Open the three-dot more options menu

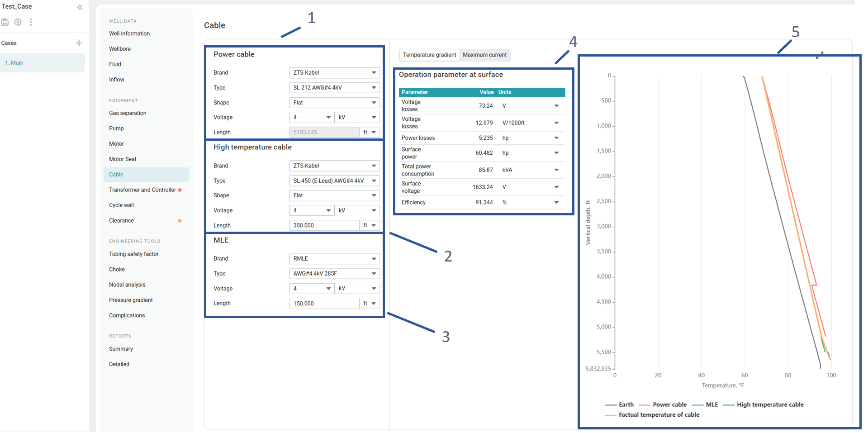[x=31, y=22]
